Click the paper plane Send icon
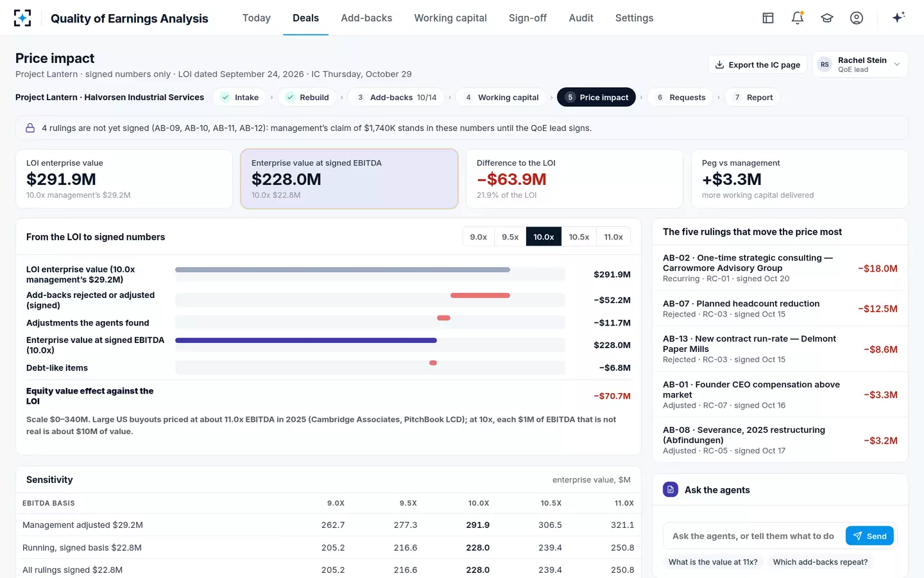 pyautogui.click(x=857, y=536)
